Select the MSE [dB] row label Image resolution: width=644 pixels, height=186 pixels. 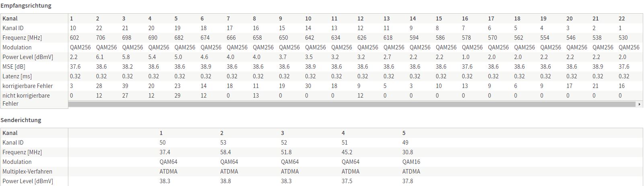(14, 67)
